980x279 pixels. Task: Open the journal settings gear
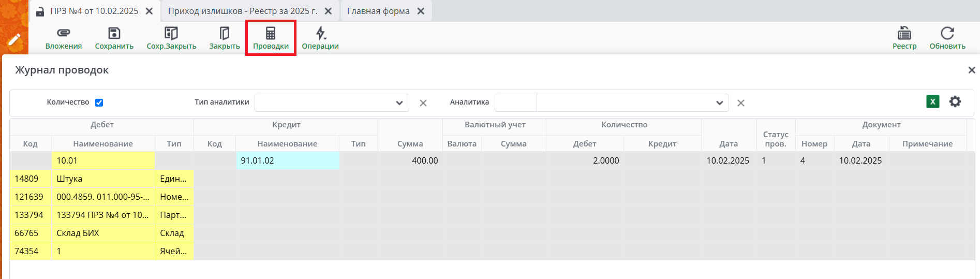955,102
